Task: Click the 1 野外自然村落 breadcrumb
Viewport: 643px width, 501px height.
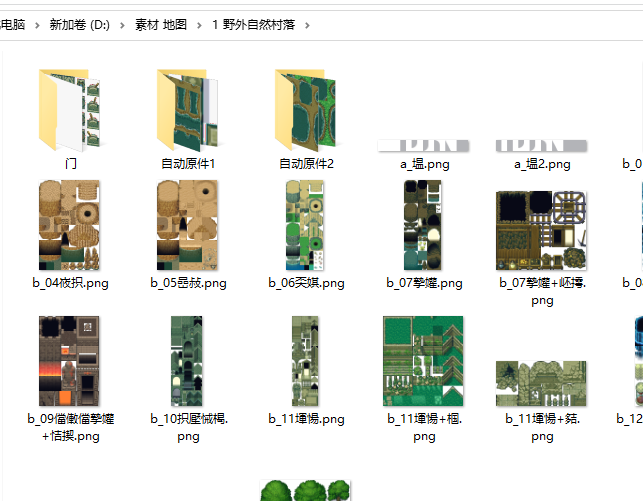Action: [x=253, y=25]
